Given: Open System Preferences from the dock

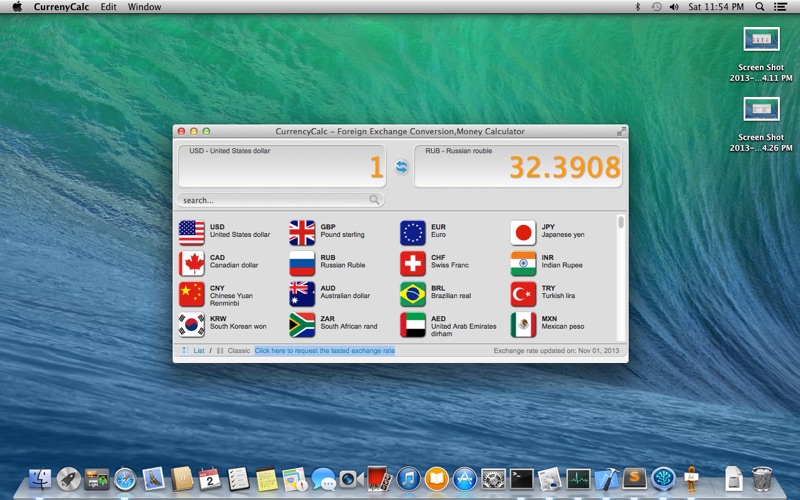Looking at the screenshot, I should (x=493, y=479).
